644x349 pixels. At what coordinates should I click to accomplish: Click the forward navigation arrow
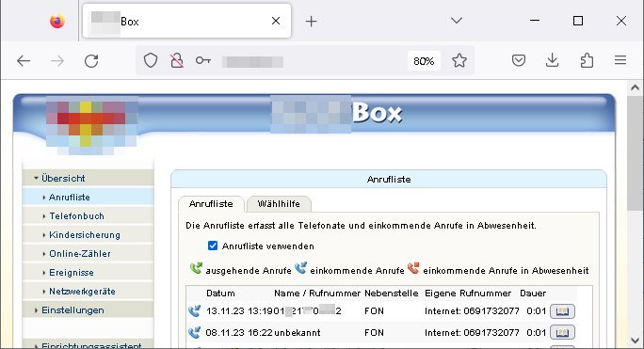[x=57, y=61]
